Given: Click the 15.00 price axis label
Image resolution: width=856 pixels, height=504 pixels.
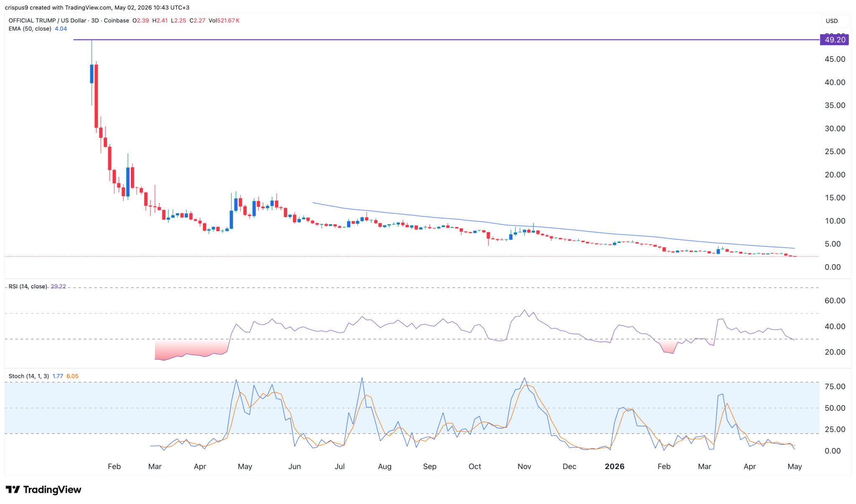Looking at the screenshot, I should [835, 198].
